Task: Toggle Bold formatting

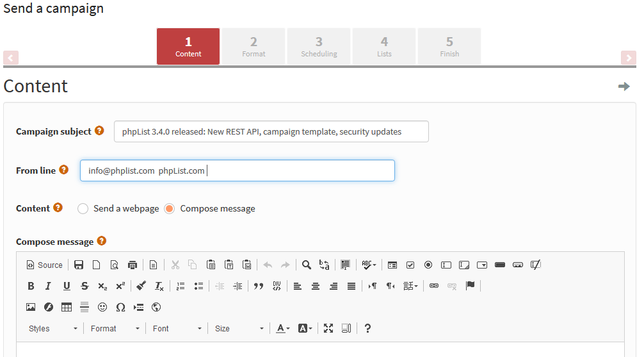Action: coord(31,286)
